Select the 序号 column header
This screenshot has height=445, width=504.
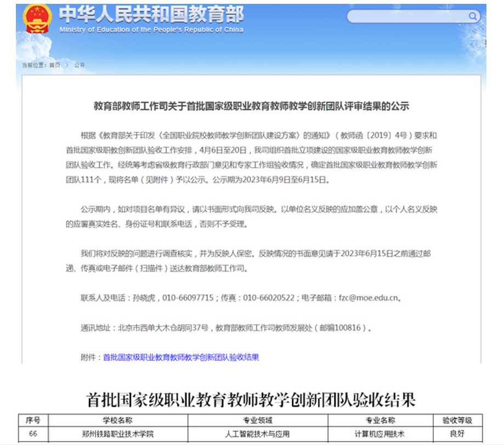(33, 421)
